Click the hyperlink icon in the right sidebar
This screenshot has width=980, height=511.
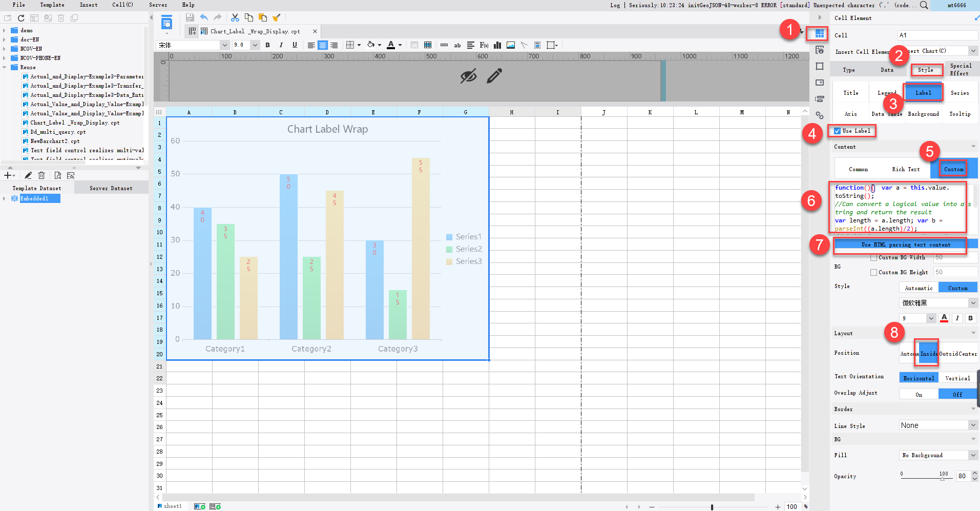click(x=820, y=116)
